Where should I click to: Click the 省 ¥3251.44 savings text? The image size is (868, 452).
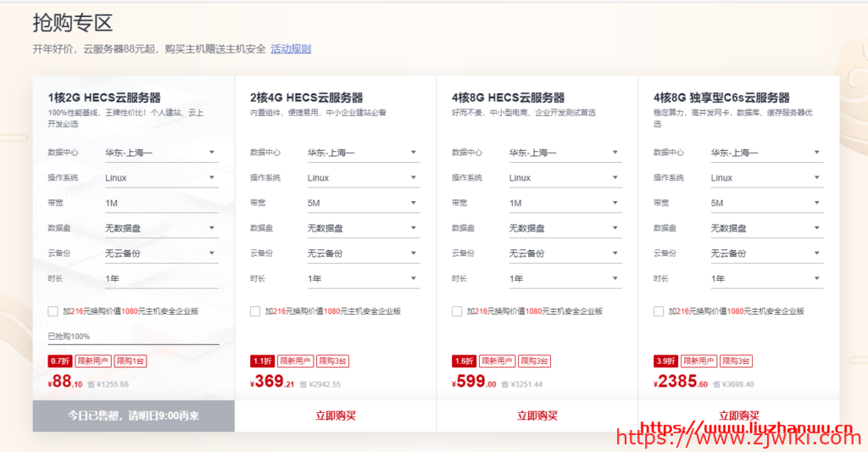pyautogui.click(x=522, y=384)
